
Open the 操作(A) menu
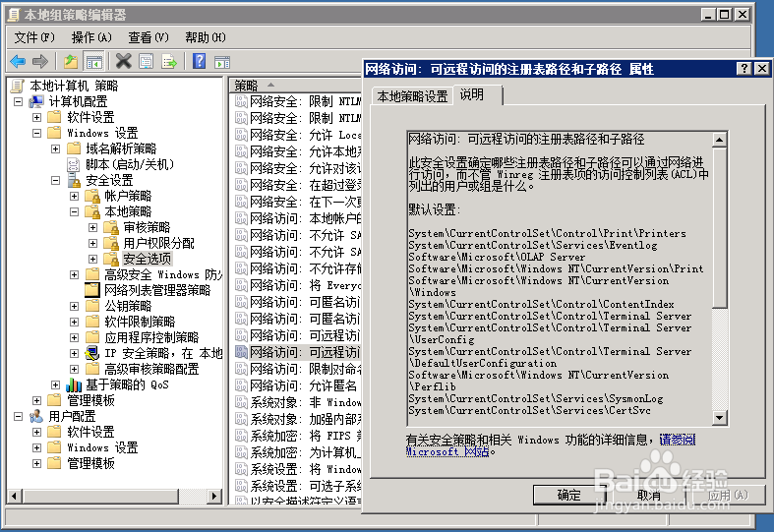91,37
